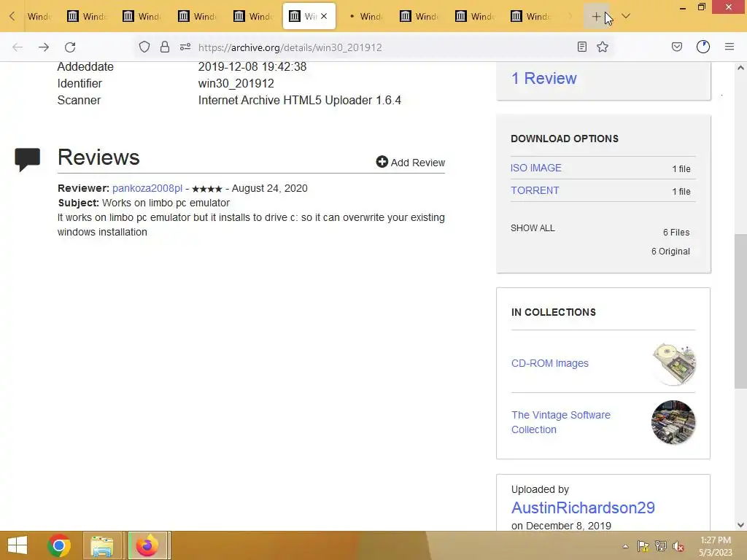Click the 1 file count beside TORRENT
This screenshot has width=747, height=560.
(x=681, y=192)
